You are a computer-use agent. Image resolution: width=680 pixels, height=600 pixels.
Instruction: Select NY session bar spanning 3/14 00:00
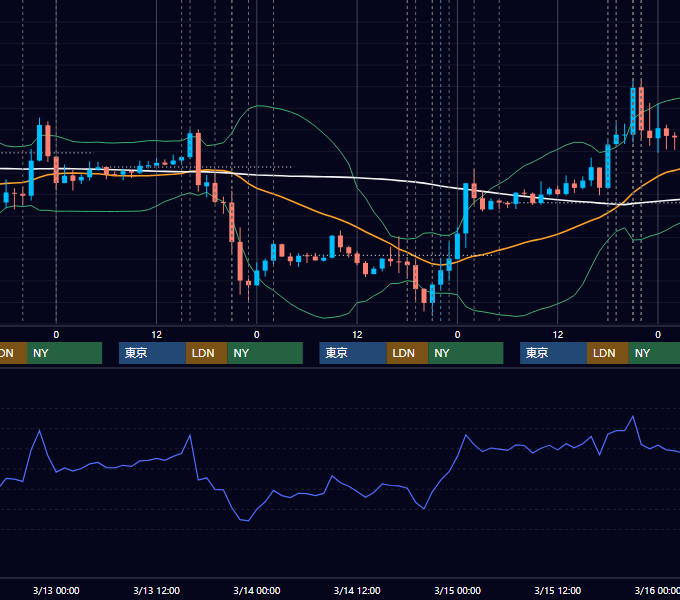tap(265, 353)
